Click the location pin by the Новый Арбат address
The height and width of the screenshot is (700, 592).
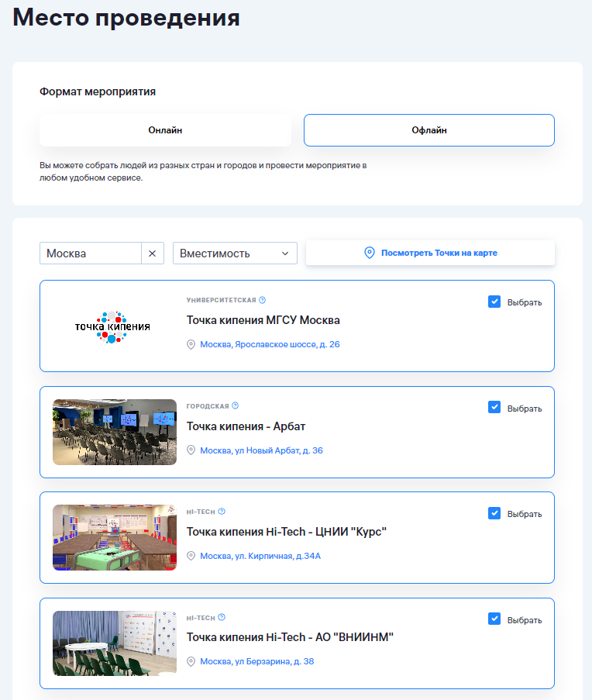tap(191, 450)
